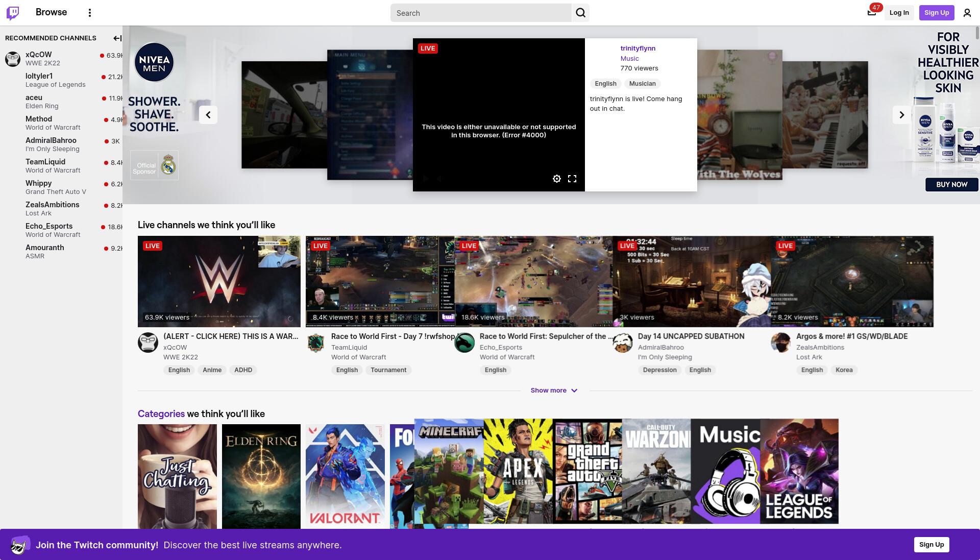980x560 pixels.
Task: Open ZealsAmbitions Lost Ark stream thumbnail
Action: click(852, 281)
